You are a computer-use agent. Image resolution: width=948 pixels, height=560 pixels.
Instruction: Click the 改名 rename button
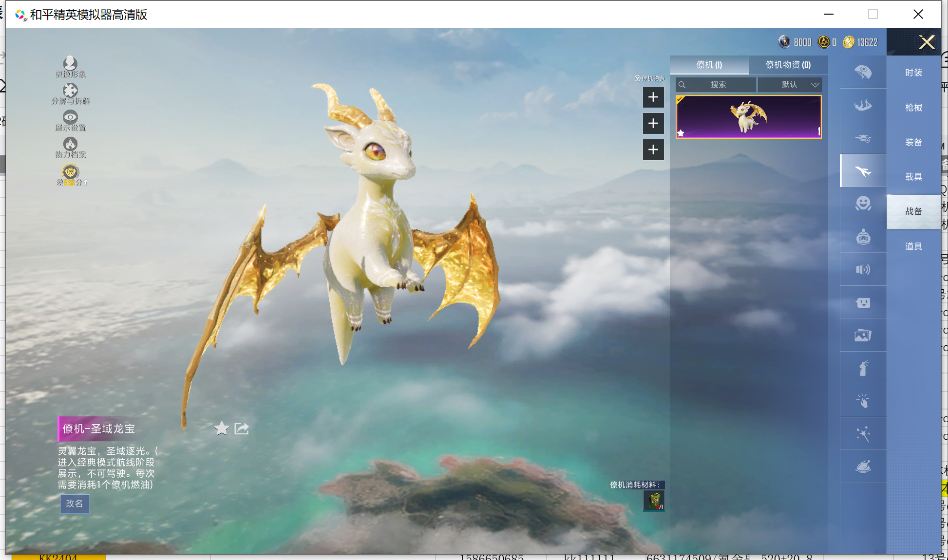click(75, 504)
